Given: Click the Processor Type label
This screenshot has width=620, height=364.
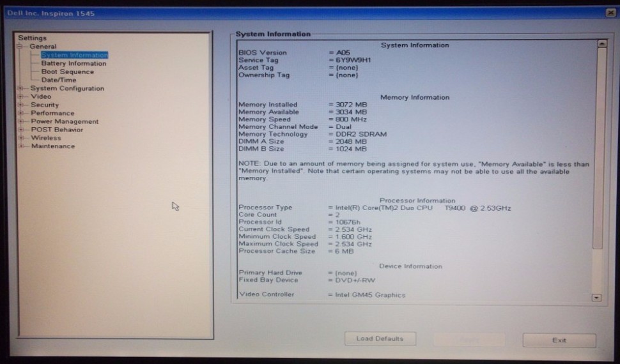Looking at the screenshot, I should pyautogui.click(x=265, y=208).
